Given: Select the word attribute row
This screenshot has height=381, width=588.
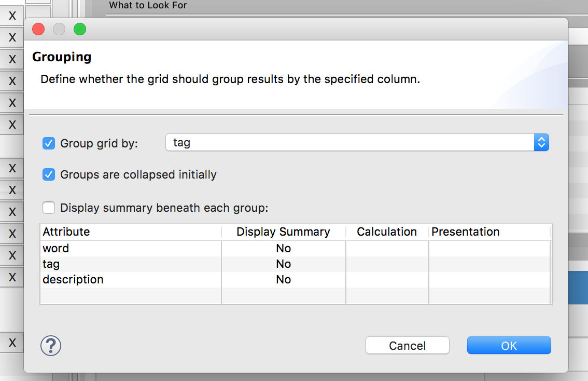Looking at the screenshot, I should click(x=296, y=249).
